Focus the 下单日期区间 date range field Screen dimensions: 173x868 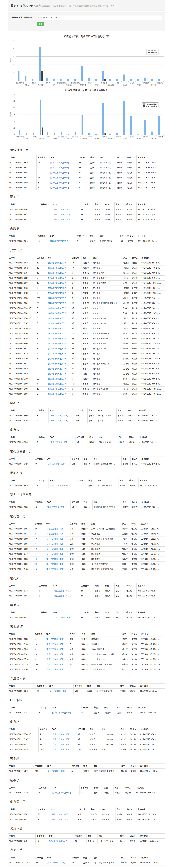(x=99, y=17)
